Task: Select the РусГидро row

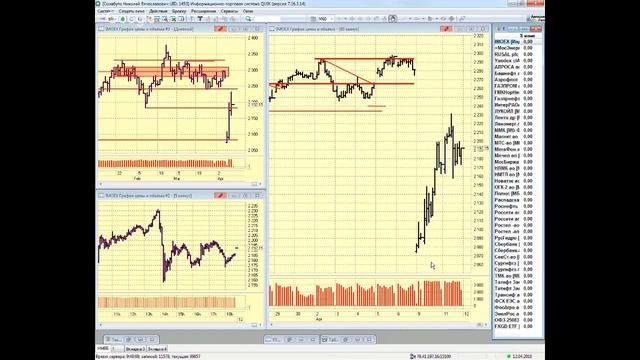Action: pos(518,238)
